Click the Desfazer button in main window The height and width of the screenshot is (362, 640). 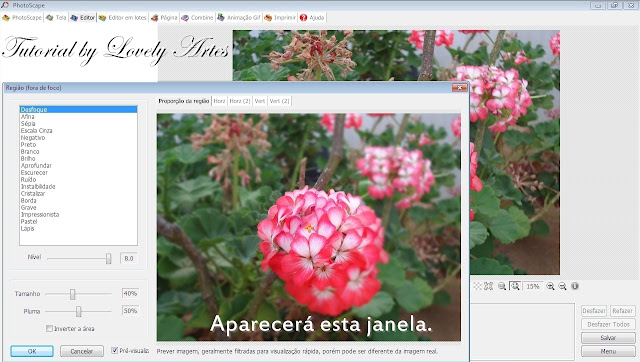(x=594, y=311)
